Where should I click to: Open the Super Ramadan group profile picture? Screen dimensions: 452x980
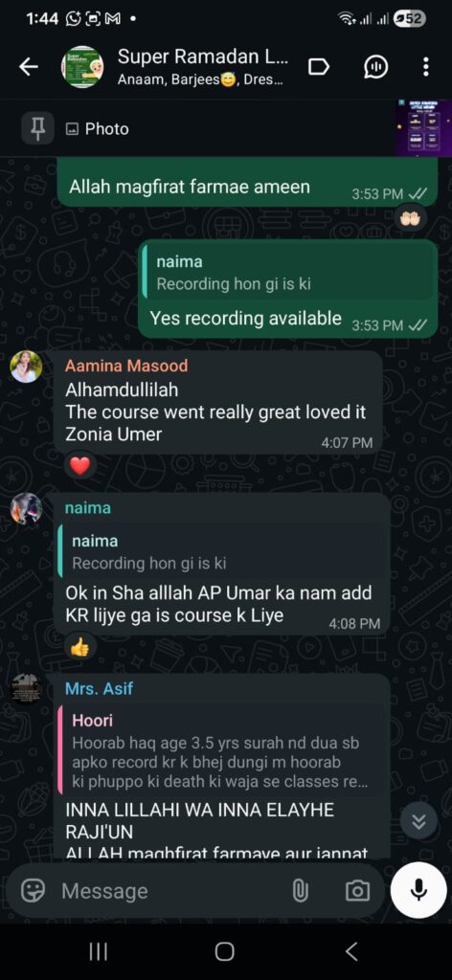coord(82,67)
